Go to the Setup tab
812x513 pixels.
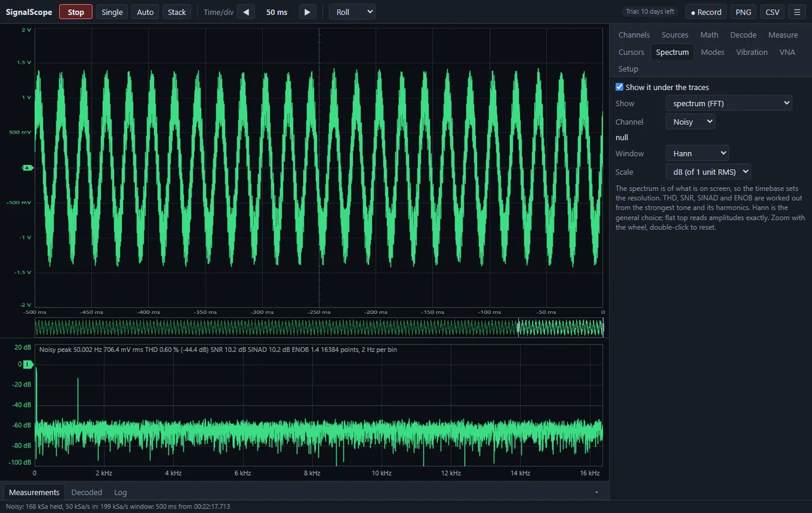[629, 68]
